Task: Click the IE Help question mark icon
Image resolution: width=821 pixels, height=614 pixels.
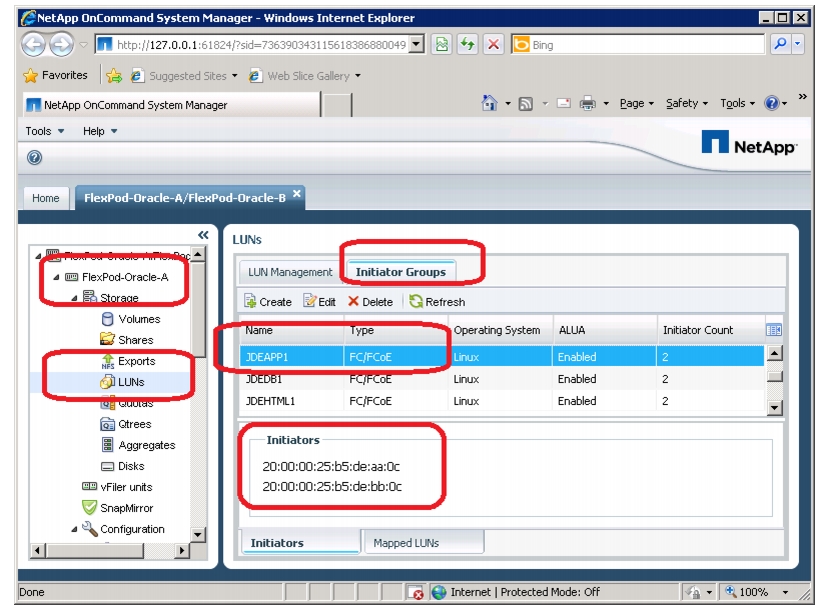Action: pos(772,103)
